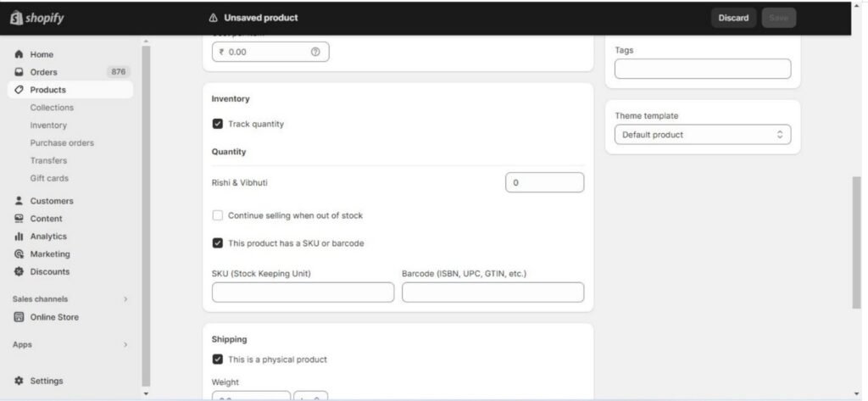This screenshot has width=868, height=401.
Task: Open Settings via gear icon
Action: (19, 381)
